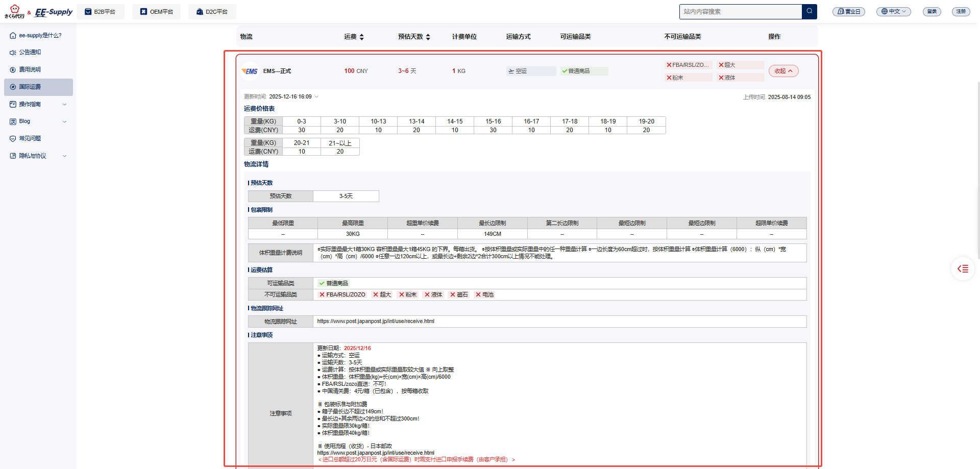This screenshot has height=469, width=980.
Task: Click the 超大 tag in EMS row
Action: [x=741, y=65]
